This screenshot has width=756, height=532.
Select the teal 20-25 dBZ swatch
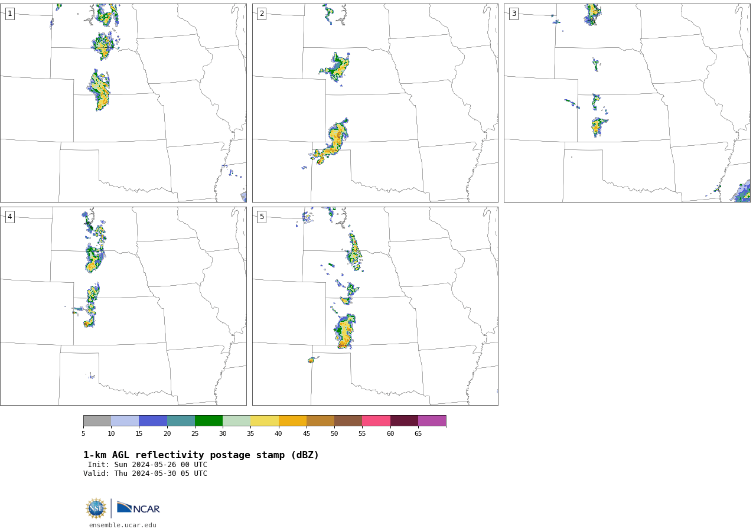[181, 421]
